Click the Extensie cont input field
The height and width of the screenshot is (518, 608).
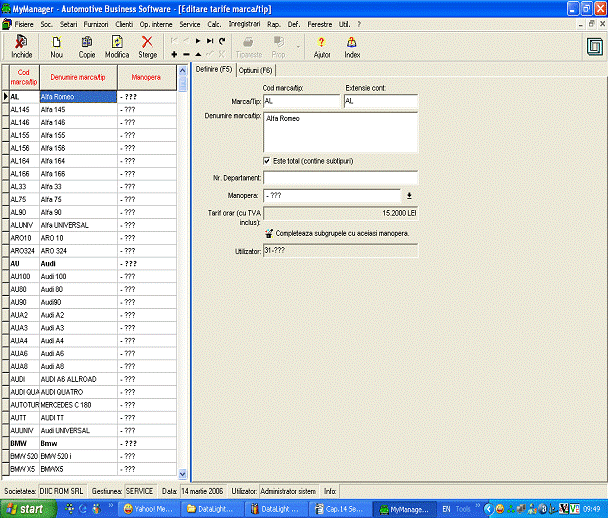point(379,101)
